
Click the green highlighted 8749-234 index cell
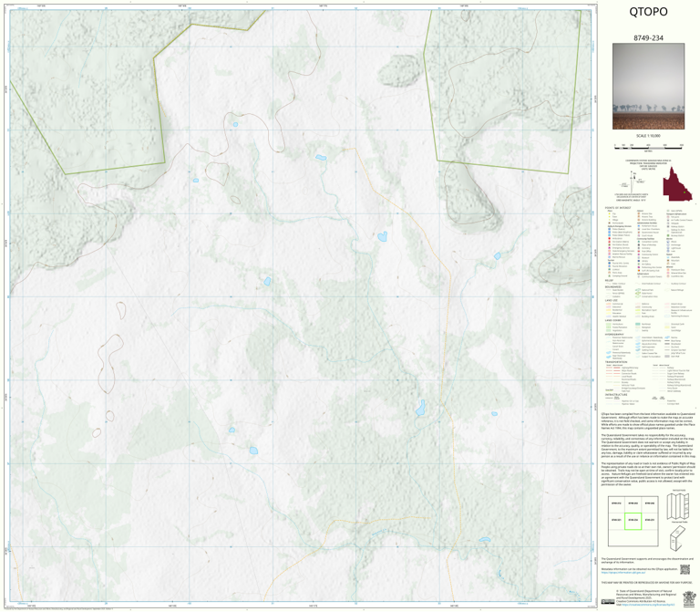tap(633, 521)
